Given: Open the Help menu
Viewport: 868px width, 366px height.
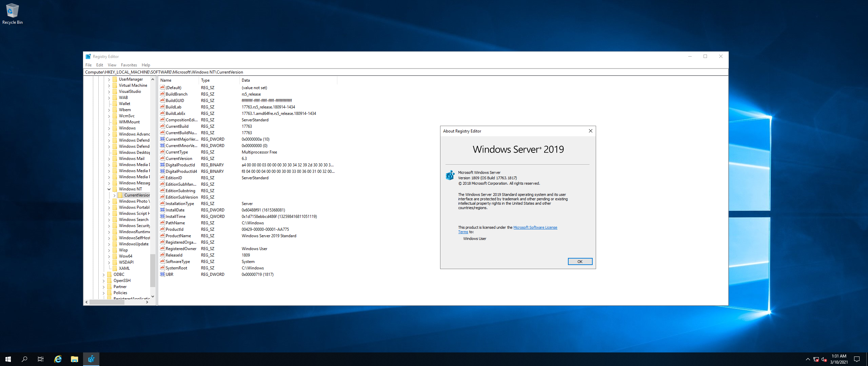Looking at the screenshot, I should [146, 65].
